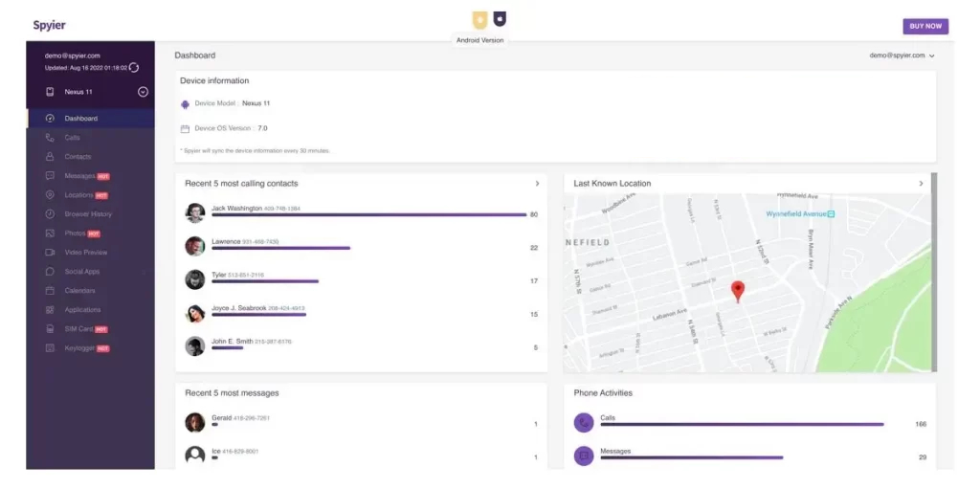Expand Recent 5 most calling contacts arrow
Image resolution: width=980 pixels, height=489 pixels.
point(537,183)
